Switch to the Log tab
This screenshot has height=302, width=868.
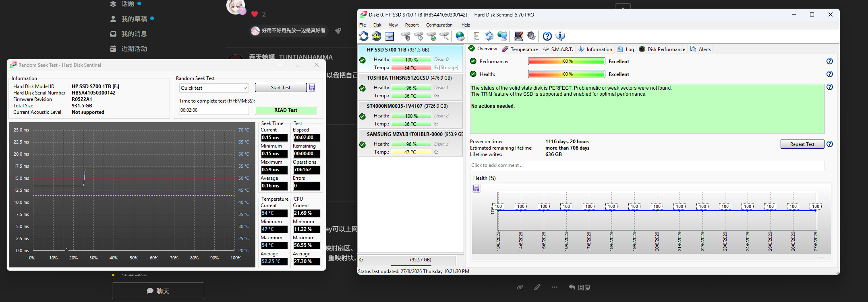click(x=626, y=49)
